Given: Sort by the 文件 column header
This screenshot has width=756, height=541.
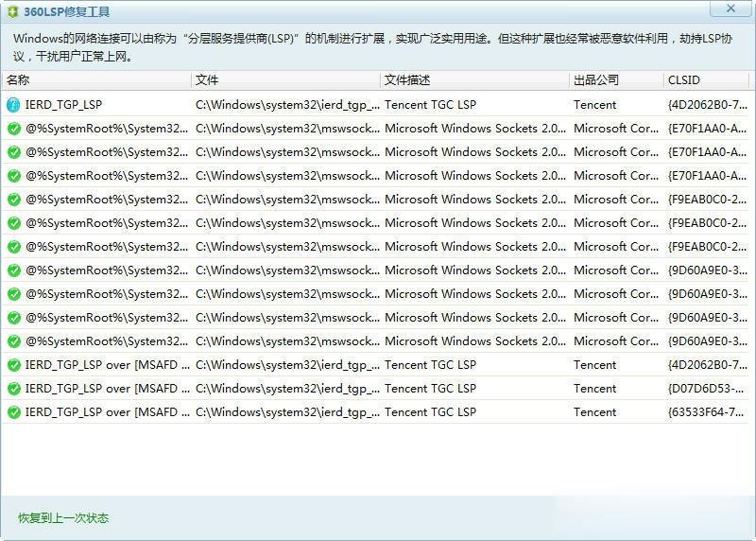Looking at the screenshot, I should tap(286, 80).
